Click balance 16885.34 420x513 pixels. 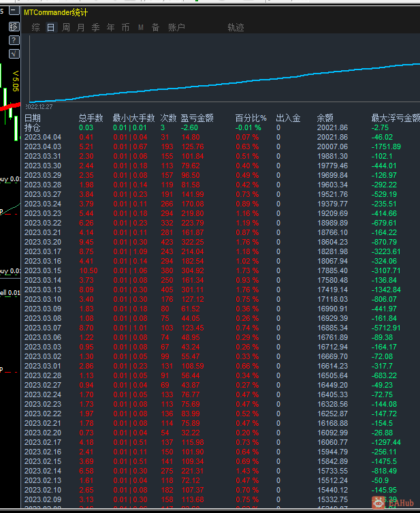(332, 328)
